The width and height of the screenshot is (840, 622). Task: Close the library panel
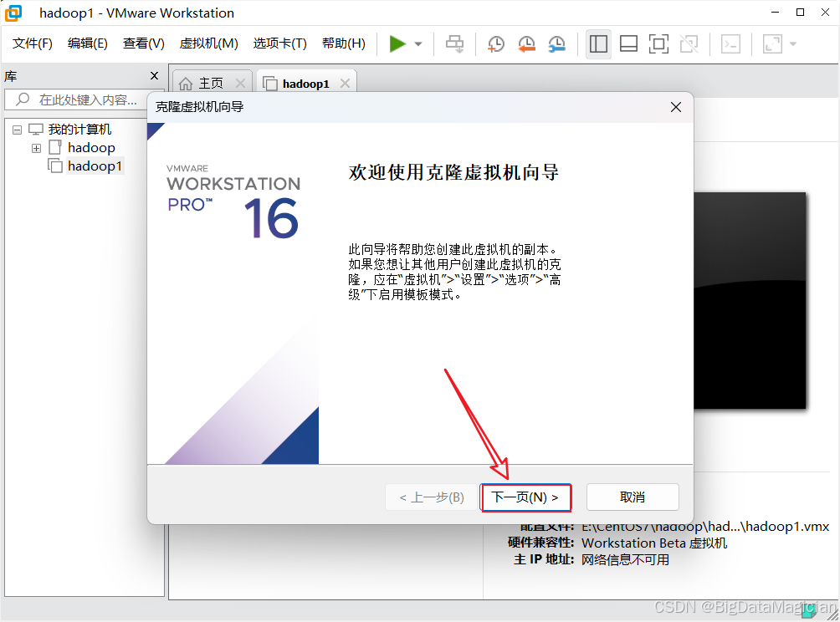(154, 76)
